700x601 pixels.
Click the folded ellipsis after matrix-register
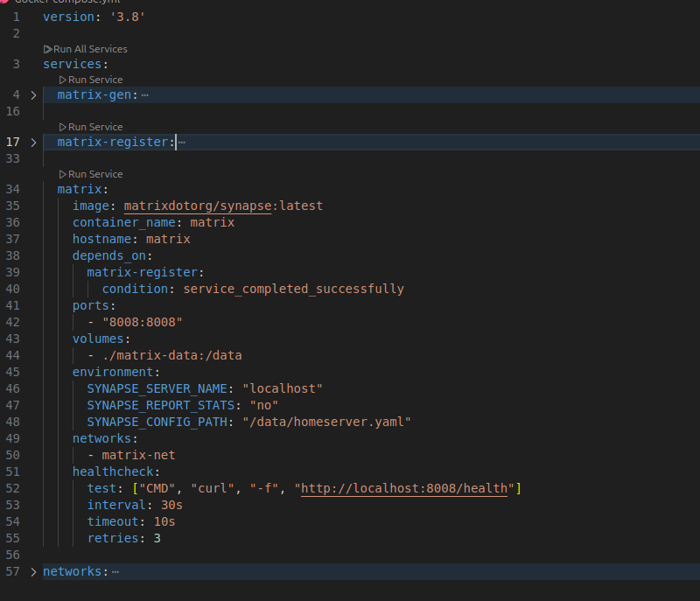tap(182, 143)
